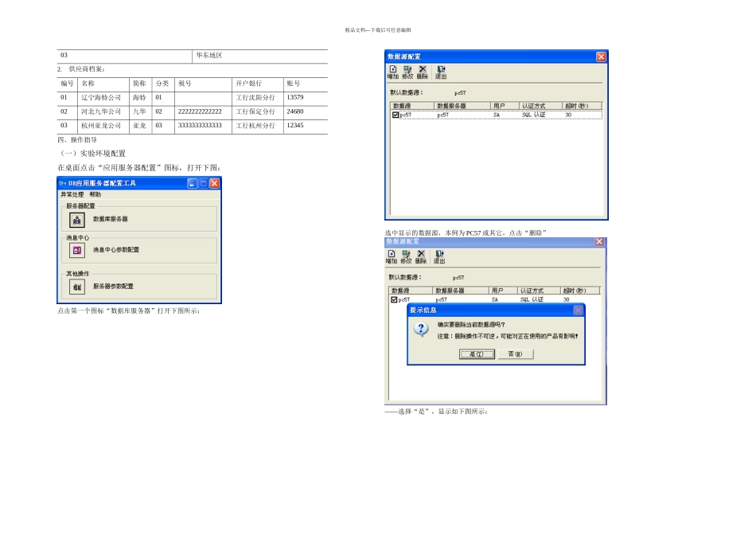This screenshot has width=756, height=535.
Task: Click 增加 icon in window behind 提示信息 dialog
Action: (x=392, y=257)
